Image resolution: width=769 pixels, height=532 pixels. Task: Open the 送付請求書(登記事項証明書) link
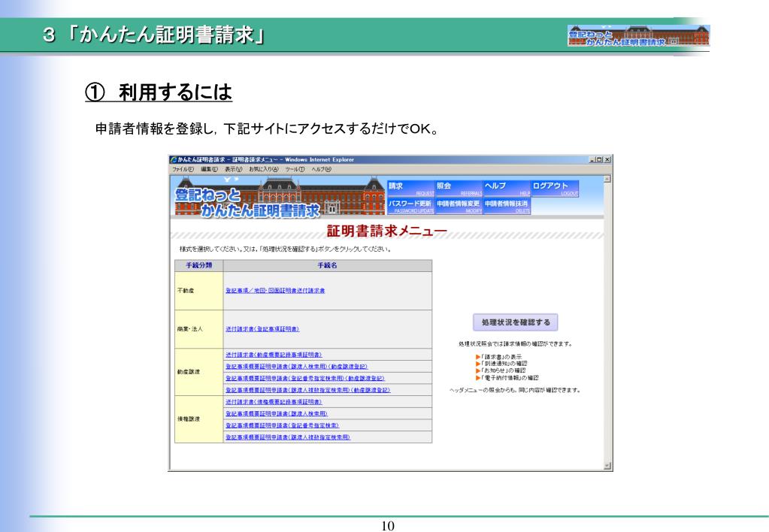[x=262, y=329]
